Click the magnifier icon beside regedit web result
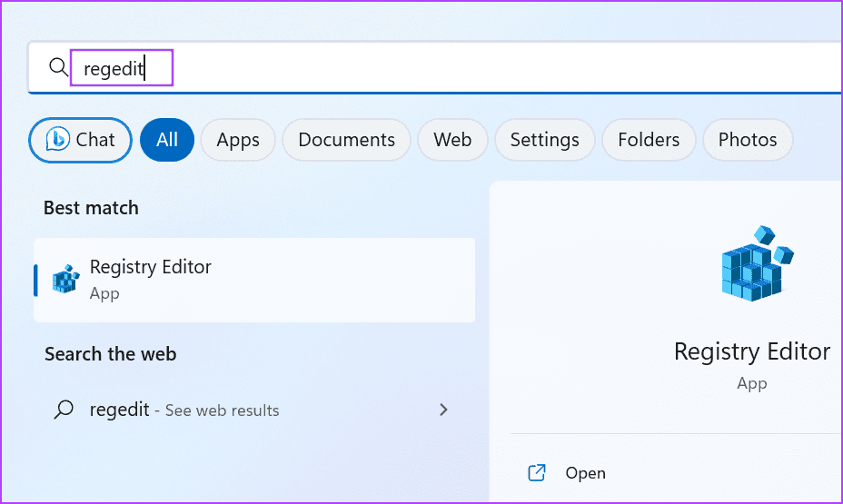 pos(64,410)
